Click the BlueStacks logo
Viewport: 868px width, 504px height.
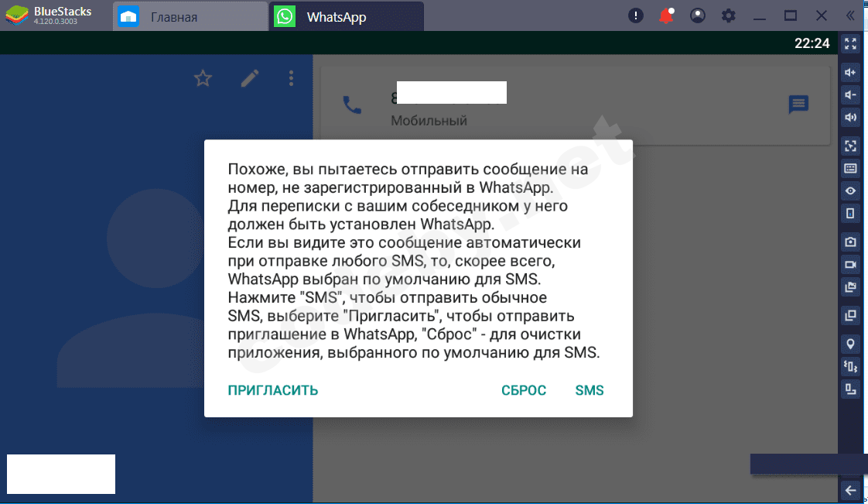pos(16,15)
